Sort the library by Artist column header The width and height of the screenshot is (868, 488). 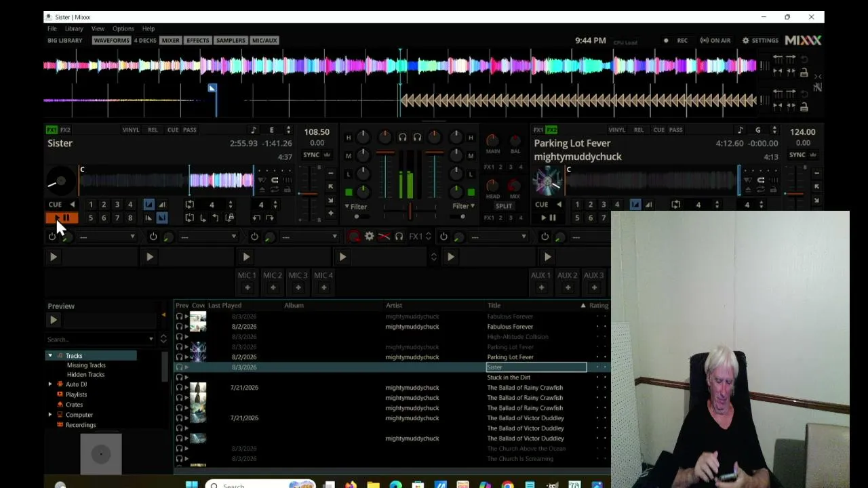click(394, 306)
